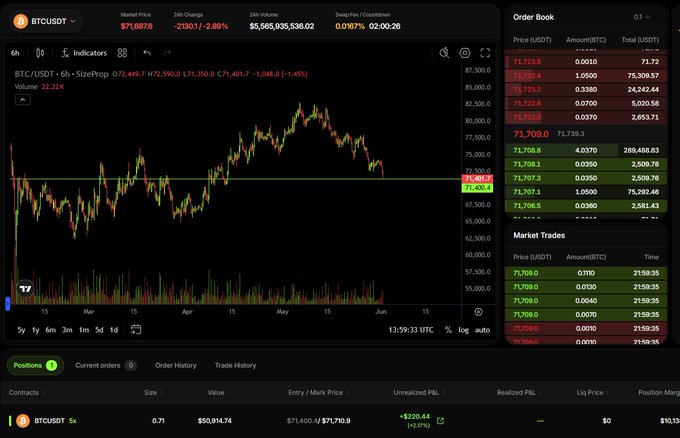Select bid price 71,708.8 in order book
Screen dimensions: 680x438
[527, 150]
